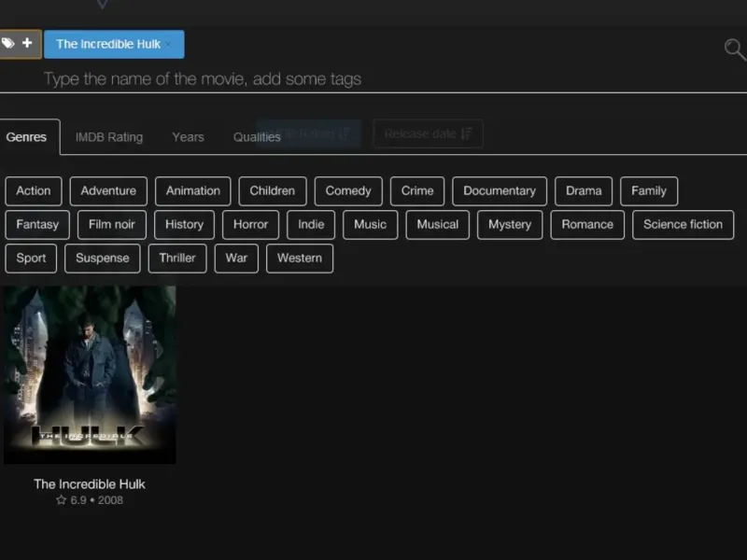747x560 pixels.
Task: Toggle the Documentary genre filter
Action: 500,191
